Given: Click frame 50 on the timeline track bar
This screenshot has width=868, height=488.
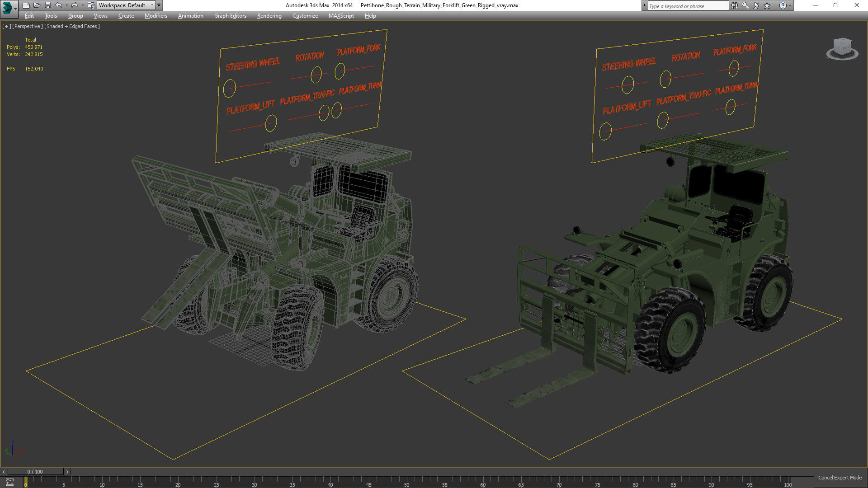Looking at the screenshot, I should [x=406, y=482].
